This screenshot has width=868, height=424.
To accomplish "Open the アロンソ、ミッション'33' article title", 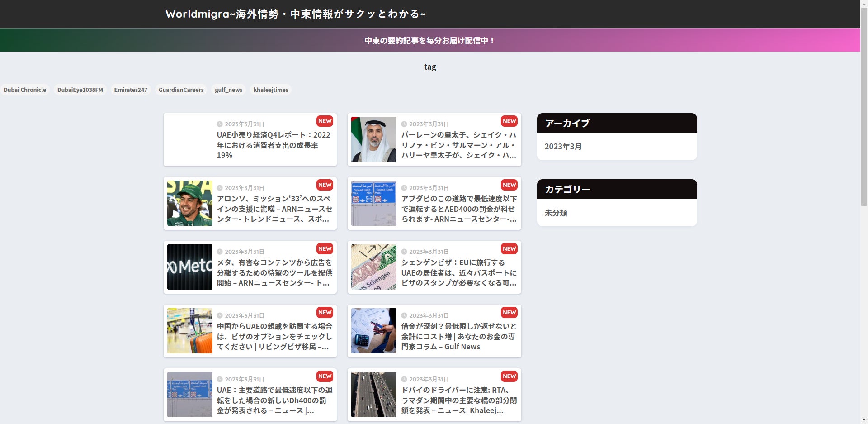I will (x=274, y=209).
